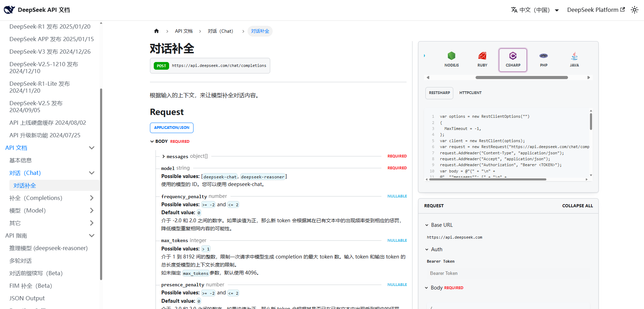Collapse the API 指南 sidebar chevron
The width and height of the screenshot is (644, 309).
click(x=92, y=235)
